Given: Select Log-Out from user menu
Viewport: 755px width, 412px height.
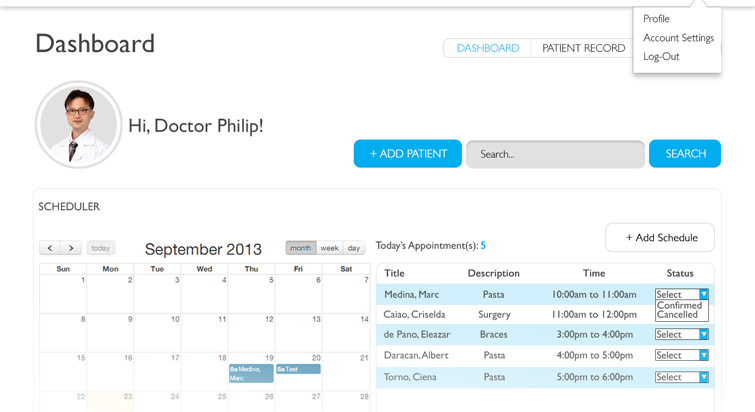Looking at the screenshot, I should [661, 56].
